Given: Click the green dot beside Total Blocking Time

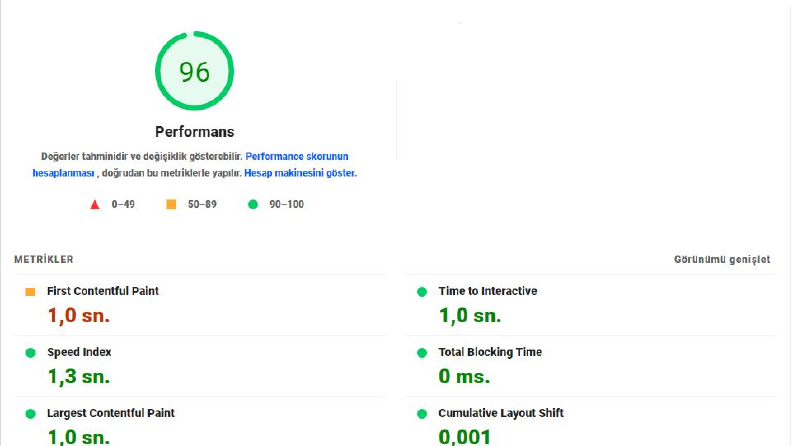Looking at the screenshot, I should (422, 352).
